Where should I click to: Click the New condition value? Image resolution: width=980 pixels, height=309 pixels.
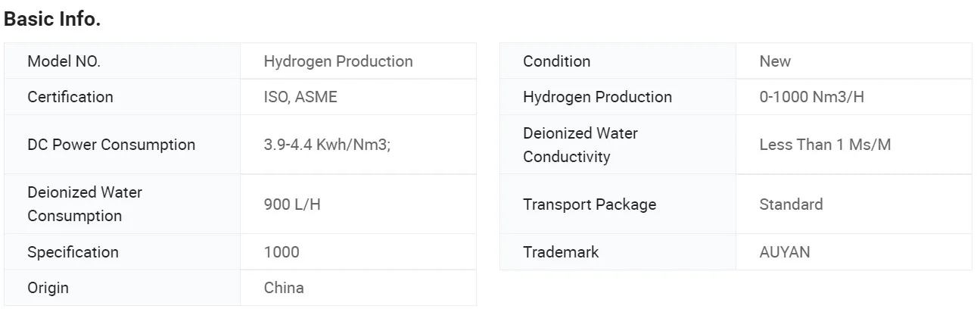(x=775, y=61)
